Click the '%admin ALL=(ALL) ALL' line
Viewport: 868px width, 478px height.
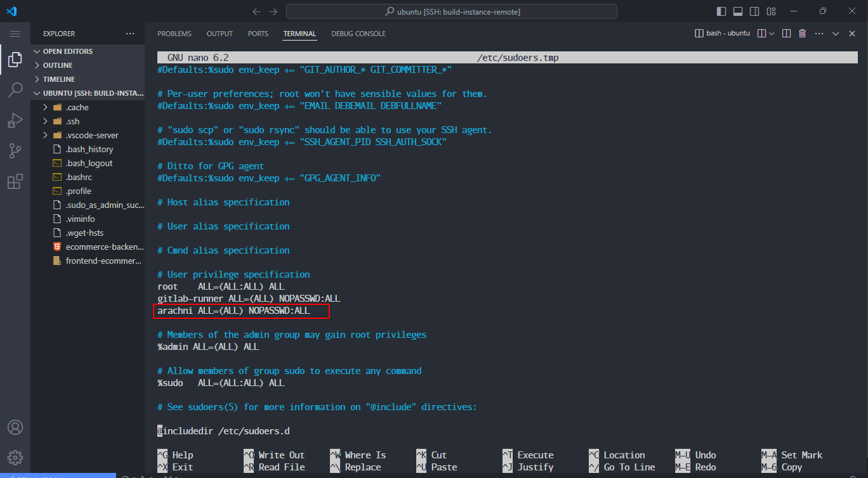(208, 347)
